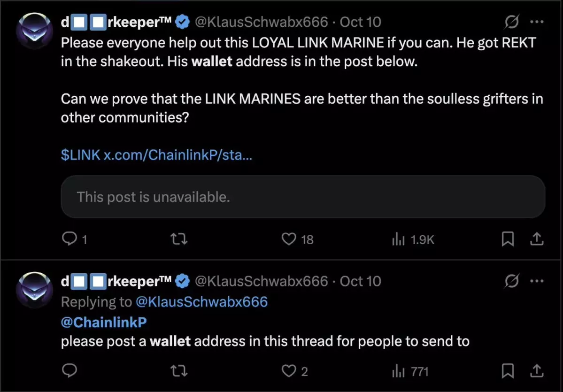The image size is (563, 392).
Task: Reply to the first post
Action: tap(69, 239)
